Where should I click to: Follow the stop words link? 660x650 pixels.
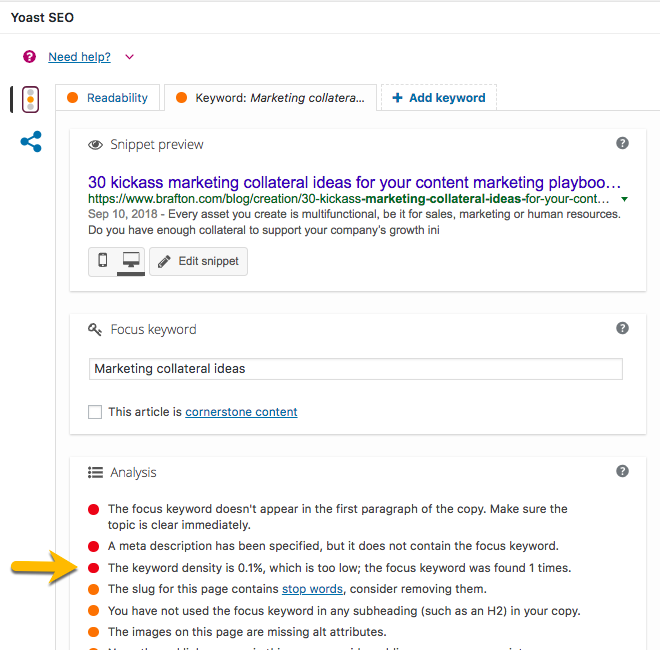tap(314, 589)
